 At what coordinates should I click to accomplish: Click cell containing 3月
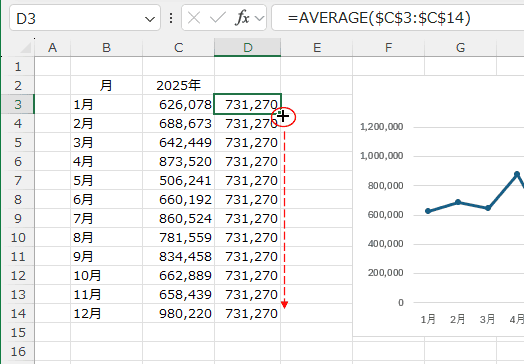coord(106,143)
